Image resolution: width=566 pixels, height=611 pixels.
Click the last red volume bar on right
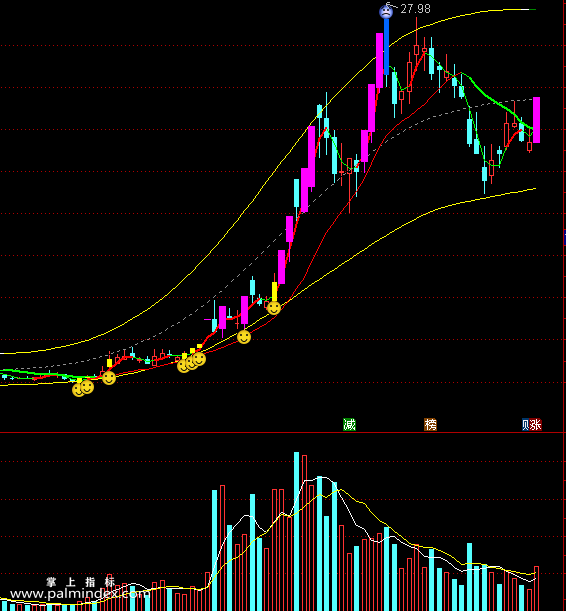536,588
